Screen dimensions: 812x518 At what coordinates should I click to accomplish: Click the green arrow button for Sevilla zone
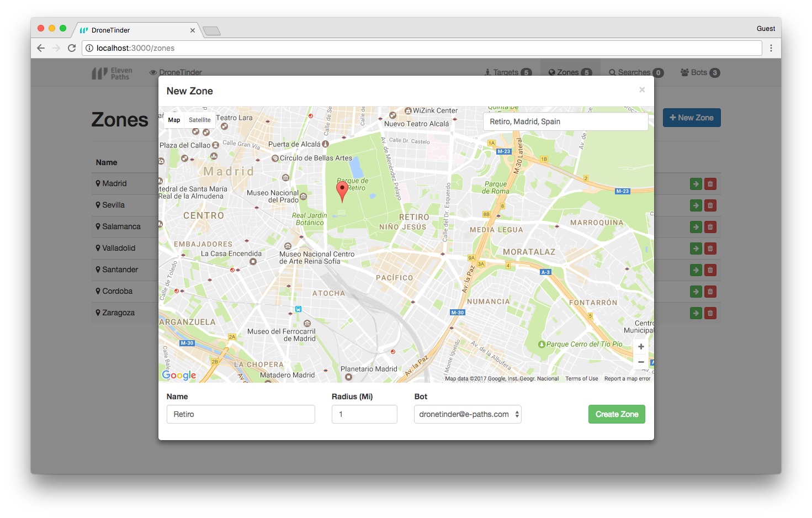(696, 205)
